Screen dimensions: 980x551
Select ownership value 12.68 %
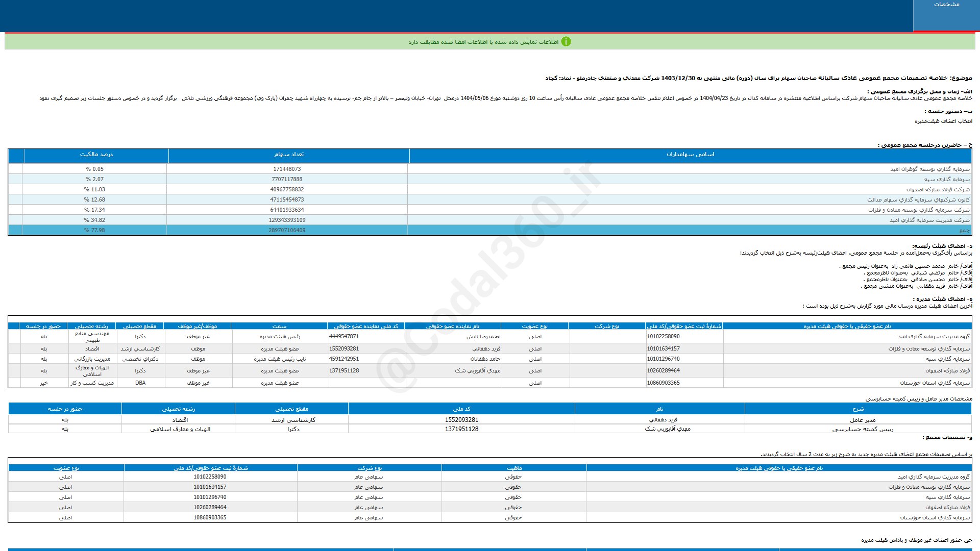pos(94,200)
